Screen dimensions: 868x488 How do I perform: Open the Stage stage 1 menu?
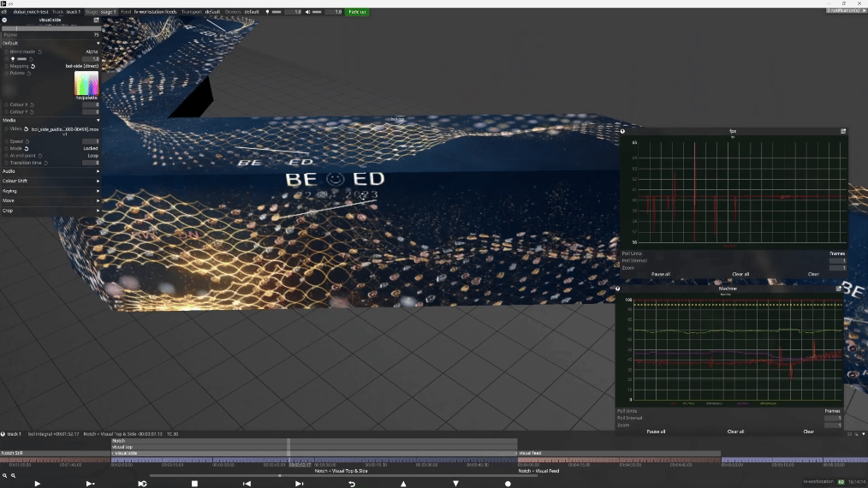click(x=100, y=12)
